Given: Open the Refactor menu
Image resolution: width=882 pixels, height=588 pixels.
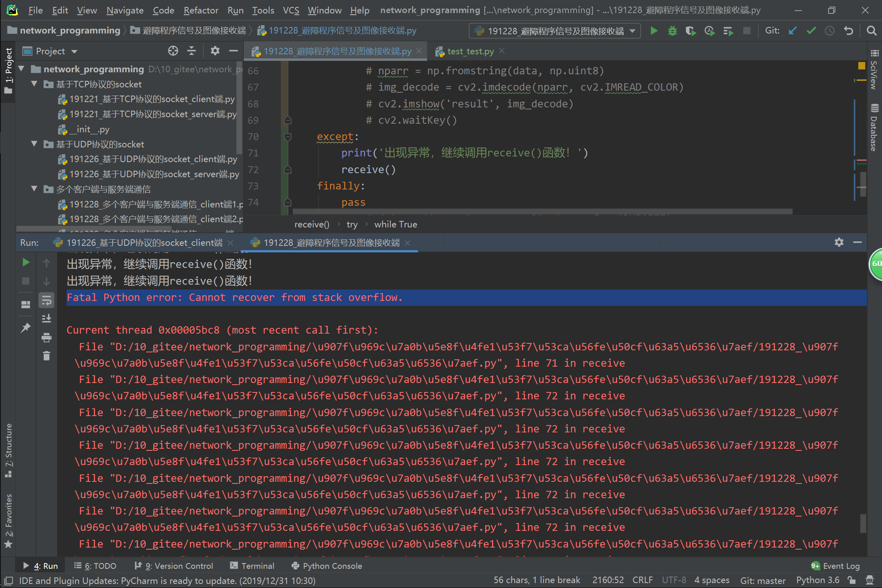Looking at the screenshot, I should click(200, 11).
